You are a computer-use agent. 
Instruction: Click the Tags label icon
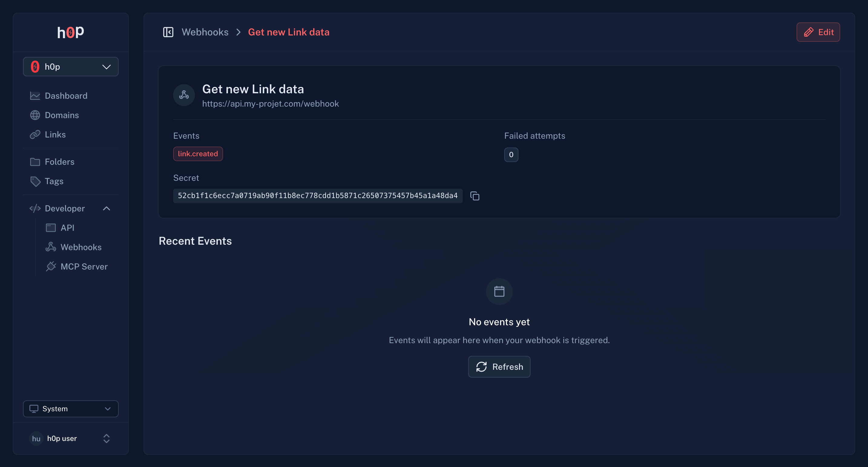(x=35, y=181)
